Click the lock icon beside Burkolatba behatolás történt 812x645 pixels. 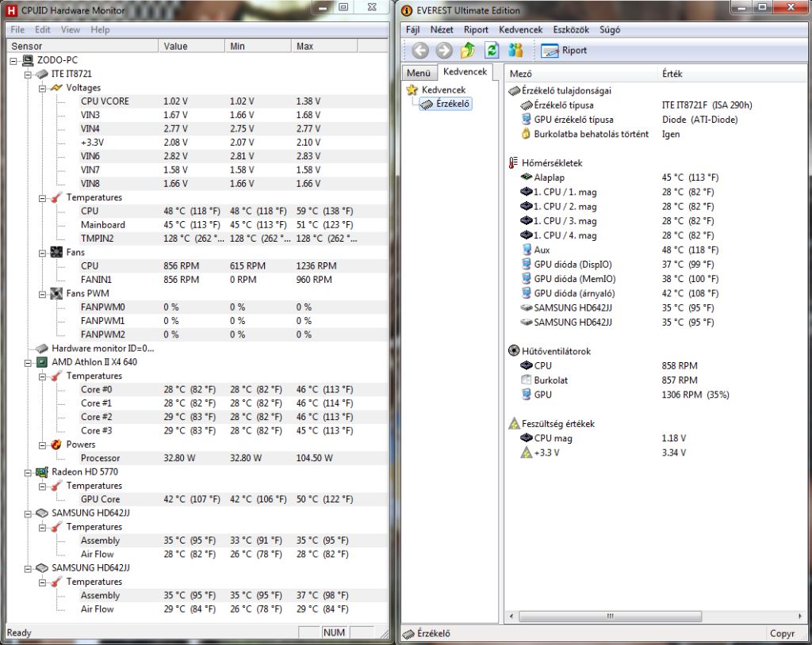click(526, 134)
